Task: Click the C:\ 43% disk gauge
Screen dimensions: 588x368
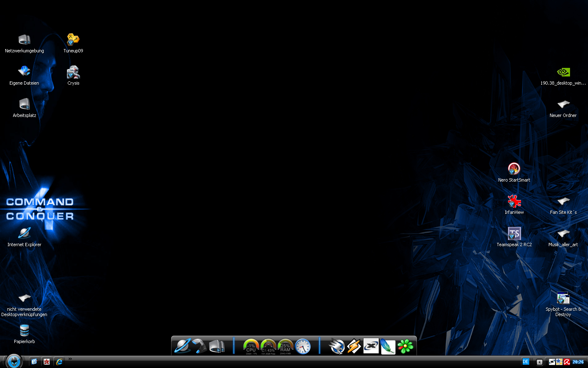Action: point(268,347)
